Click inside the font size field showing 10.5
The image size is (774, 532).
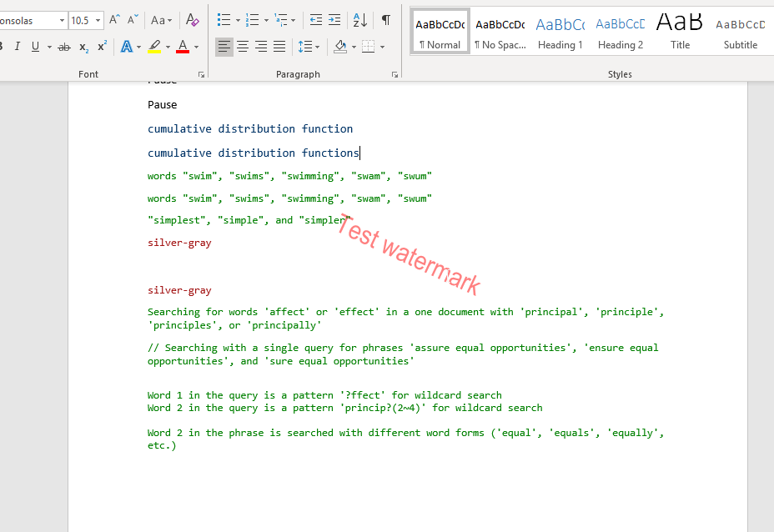(x=80, y=19)
